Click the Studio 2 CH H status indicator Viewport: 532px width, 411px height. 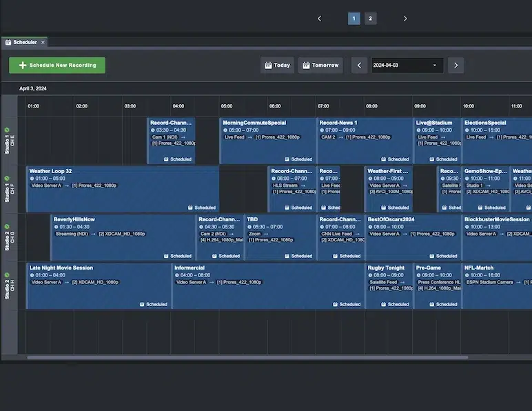click(x=7, y=275)
